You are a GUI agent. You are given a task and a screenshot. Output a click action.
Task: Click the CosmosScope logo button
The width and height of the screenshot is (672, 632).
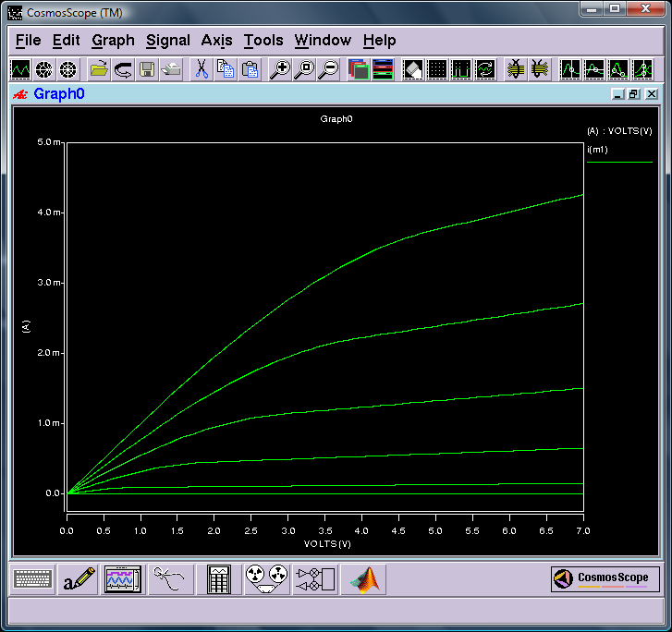tap(605, 578)
